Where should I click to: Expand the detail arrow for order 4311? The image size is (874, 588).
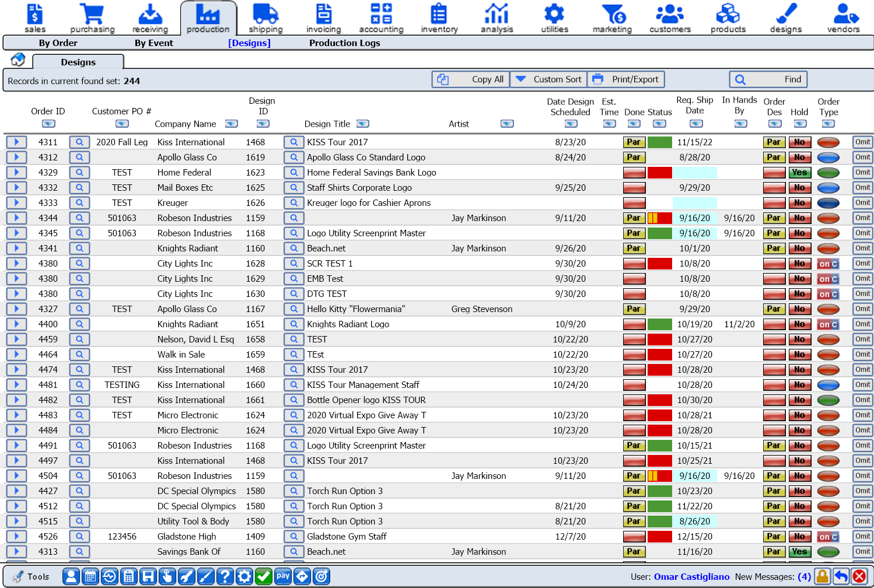point(16,142)
